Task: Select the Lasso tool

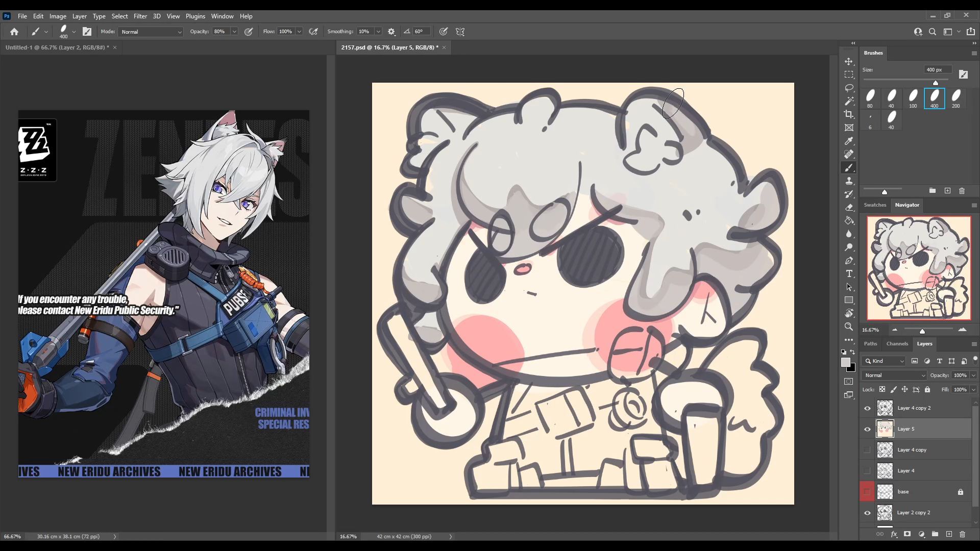Action: [x=849, y=88]
